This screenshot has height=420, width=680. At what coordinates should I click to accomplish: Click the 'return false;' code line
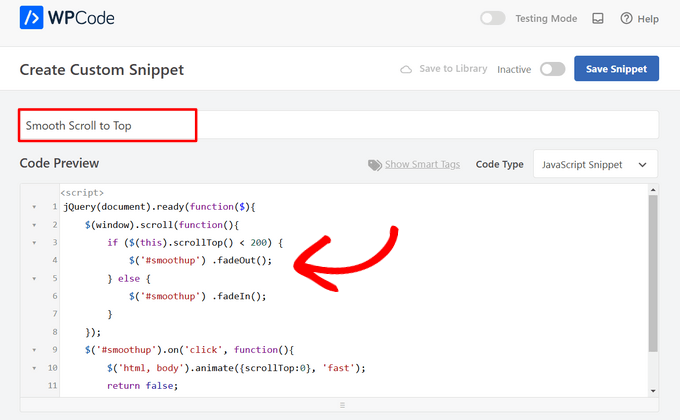(x=142, y=386)
